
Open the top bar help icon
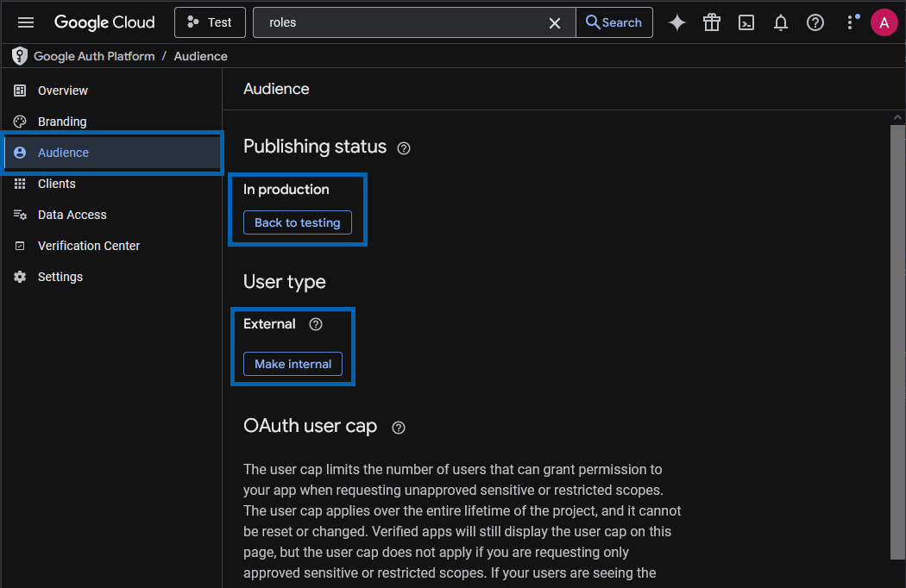coord(815,22)
